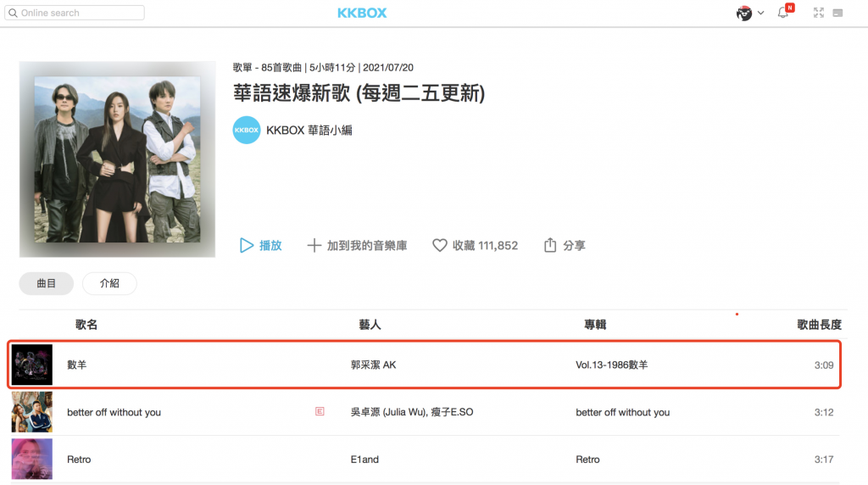Screen dimensions: 868x485
Task: Click the KKBOX logo in header
Action: tap(362, 13)
